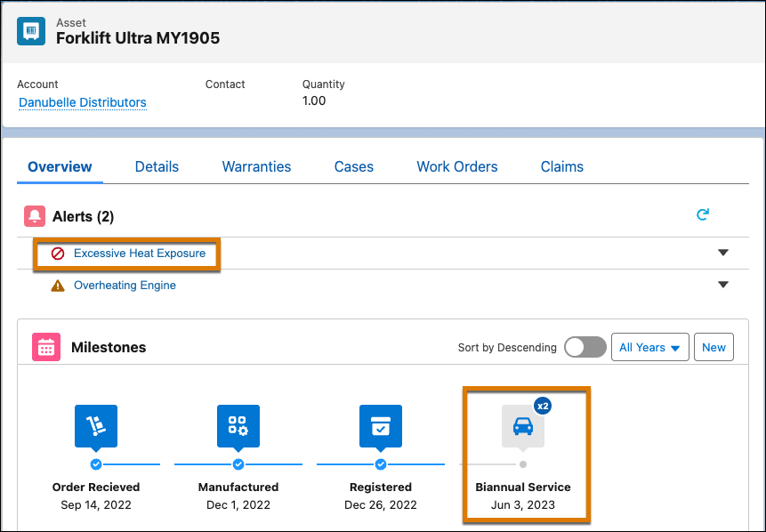Click the Milestones calendar icon
This screenshot has height=532, width=766.
pyautogui.click(x=46, y=347)
